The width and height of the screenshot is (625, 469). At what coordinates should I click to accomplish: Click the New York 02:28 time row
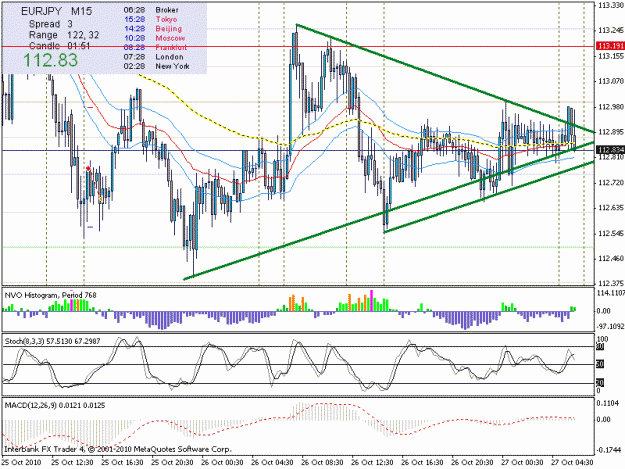click(x=156, y=66)
